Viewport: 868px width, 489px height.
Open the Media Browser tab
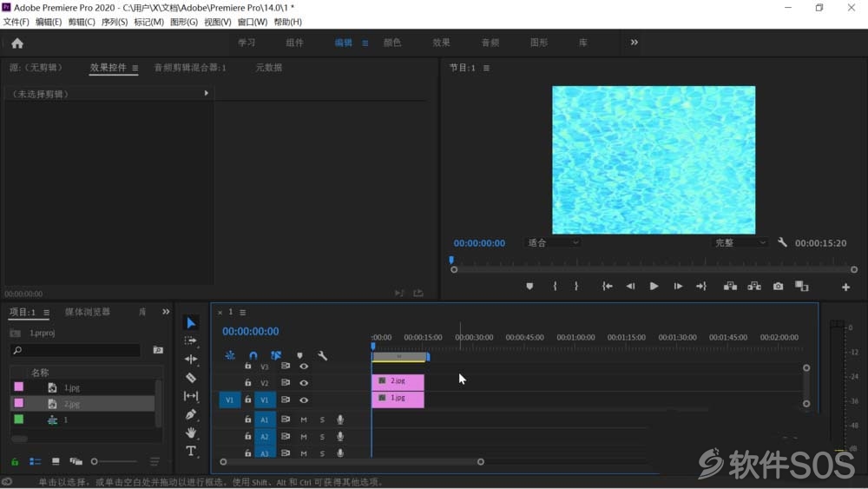pos(88,312)
